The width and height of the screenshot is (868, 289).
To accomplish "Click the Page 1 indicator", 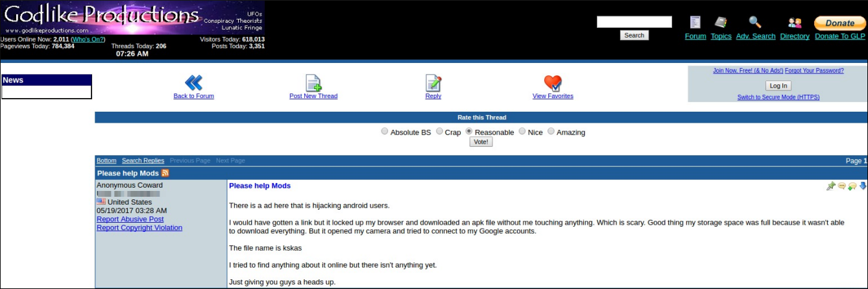I will coord(856,161).
